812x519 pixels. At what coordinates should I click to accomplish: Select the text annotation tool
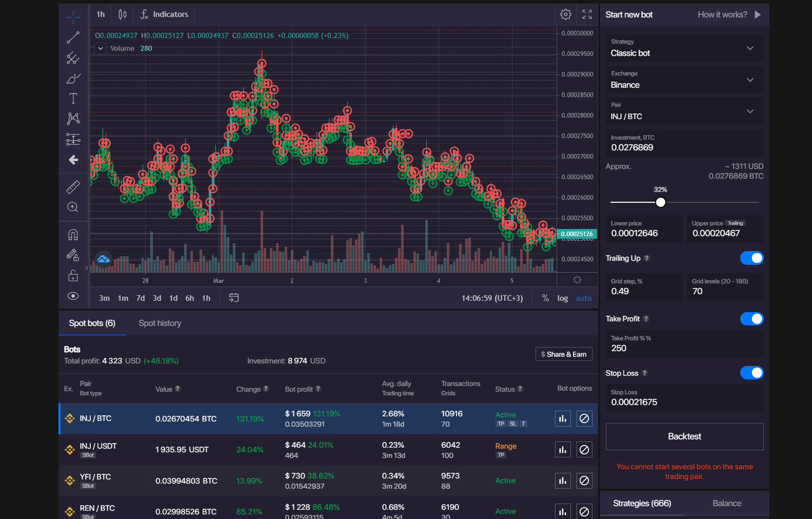pos(73,99)
